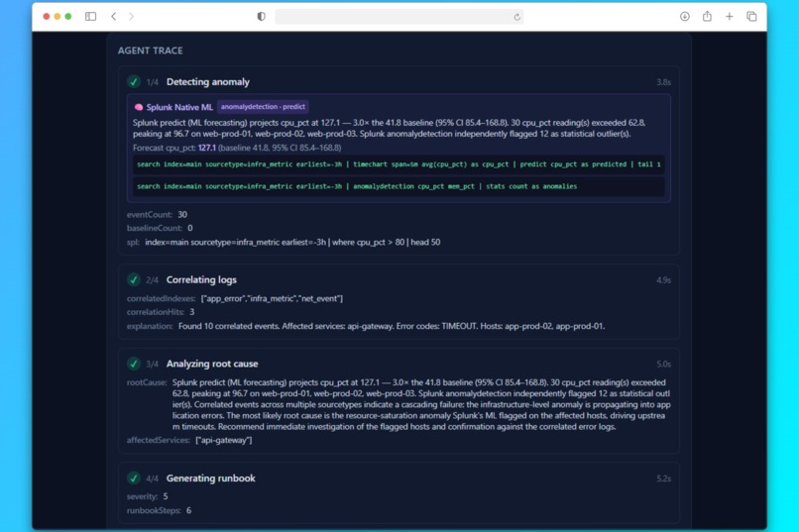This screenshot has width=799, height=532.
Task: Click the 5.0s duration on Analyzing root cause
Action: [x=663, y=364]
